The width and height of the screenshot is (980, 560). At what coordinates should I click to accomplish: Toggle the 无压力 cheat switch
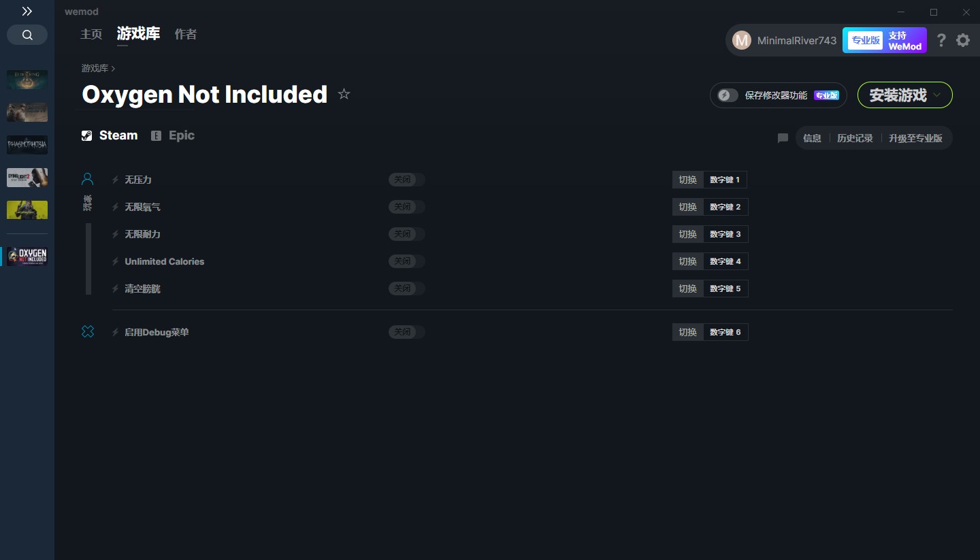[407, 180]
